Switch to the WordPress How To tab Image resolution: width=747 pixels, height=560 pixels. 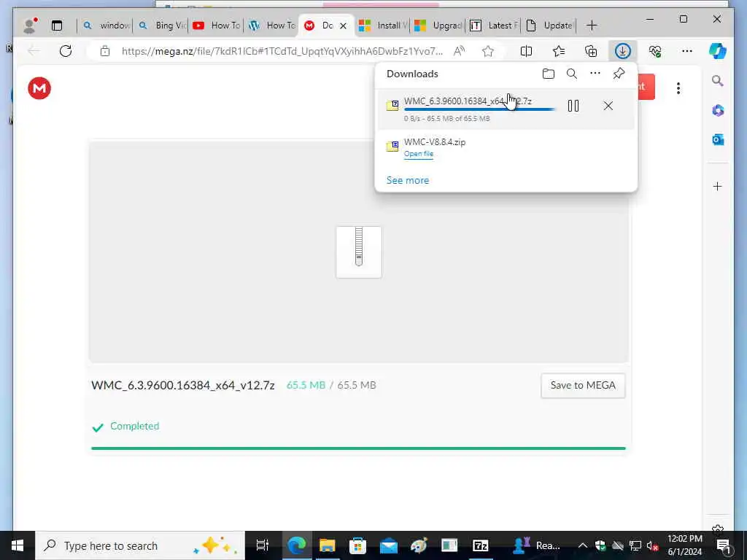271,26
